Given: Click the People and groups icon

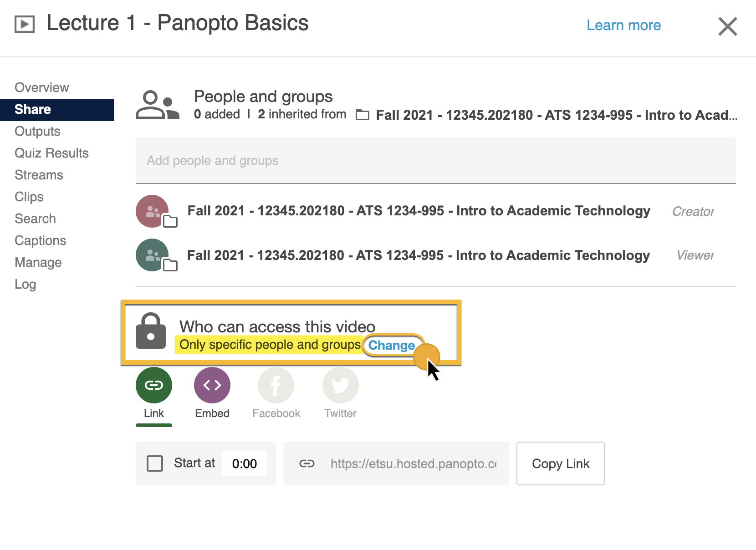Looking at the screenshot, I should [x=157, y=105].
